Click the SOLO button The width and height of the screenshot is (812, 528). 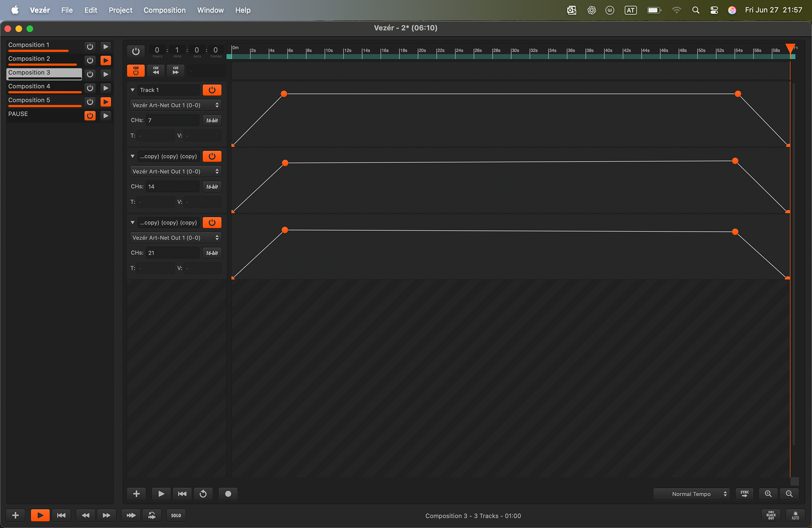point(176,515)
